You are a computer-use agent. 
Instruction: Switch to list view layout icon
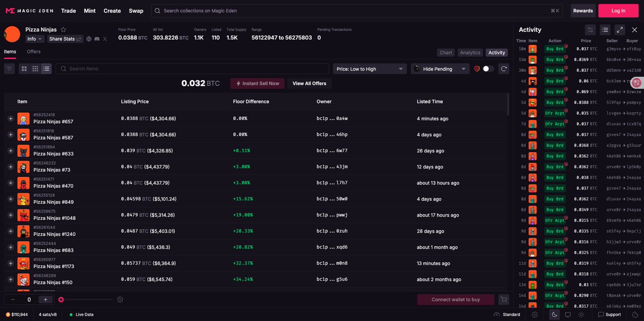point(46,69)
